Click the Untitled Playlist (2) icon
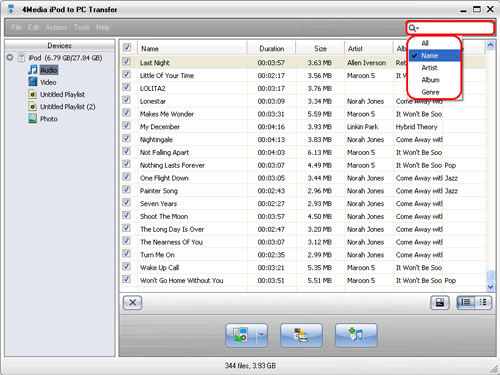Image resolution: width=500 pixels, height=375 pixels. click(32, 107)
